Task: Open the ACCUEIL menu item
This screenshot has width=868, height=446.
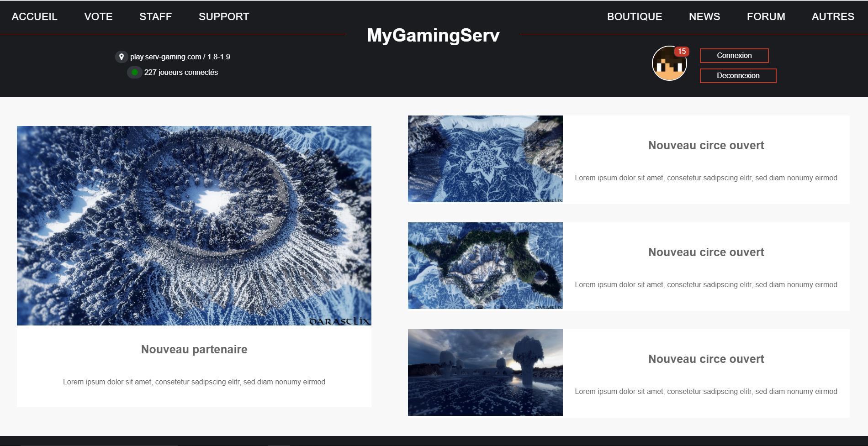Action: click(x=34, y=16)
